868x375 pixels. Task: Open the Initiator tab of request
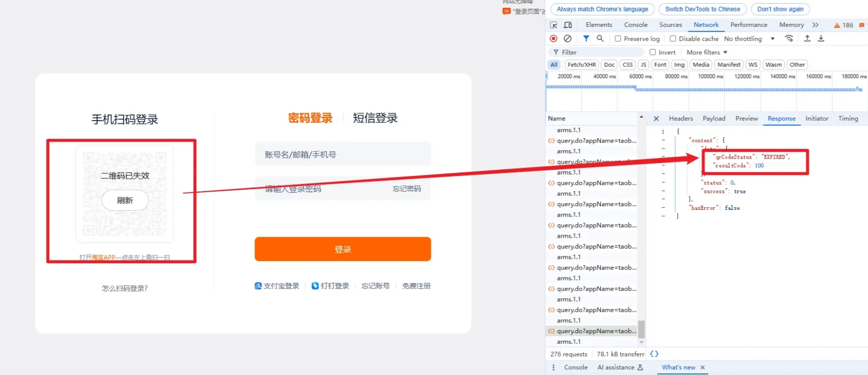(x=817, y=119)
